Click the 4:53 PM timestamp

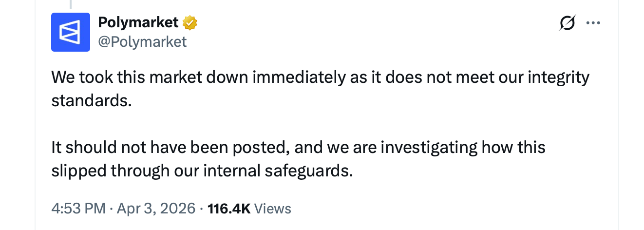tap(78, 209)
